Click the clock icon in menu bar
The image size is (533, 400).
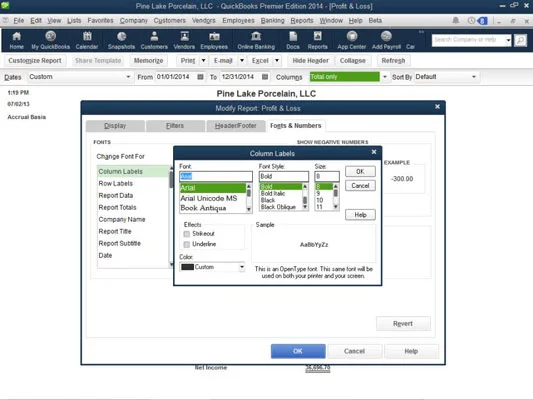pos(471,21)
